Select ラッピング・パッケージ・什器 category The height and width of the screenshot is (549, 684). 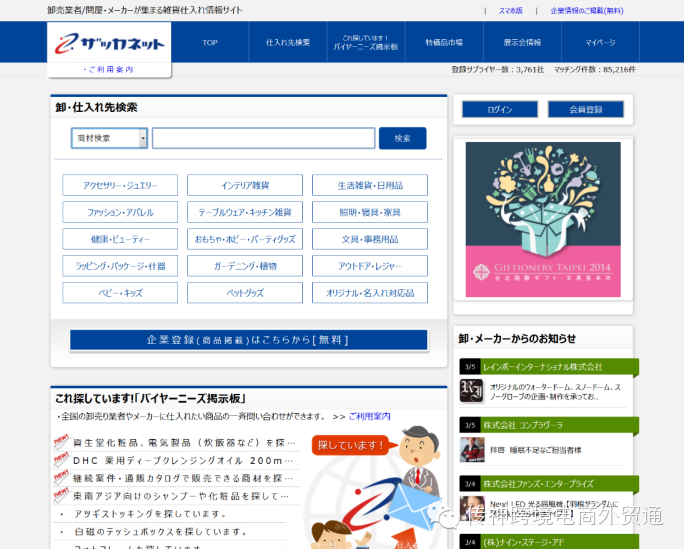tap(120, 266)
